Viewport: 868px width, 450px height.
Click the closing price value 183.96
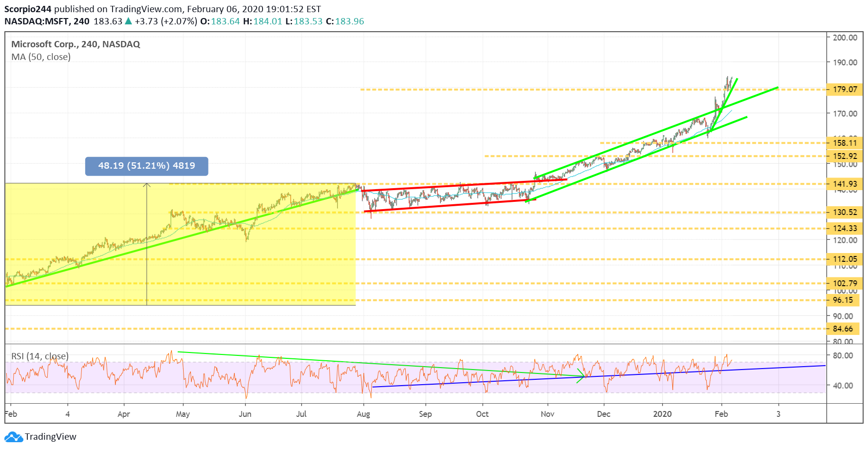[x=350, y=21]
